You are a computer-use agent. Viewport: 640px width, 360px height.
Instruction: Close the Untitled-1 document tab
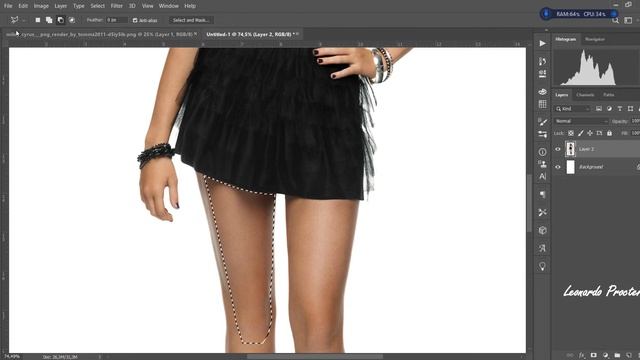click(298, 34)
